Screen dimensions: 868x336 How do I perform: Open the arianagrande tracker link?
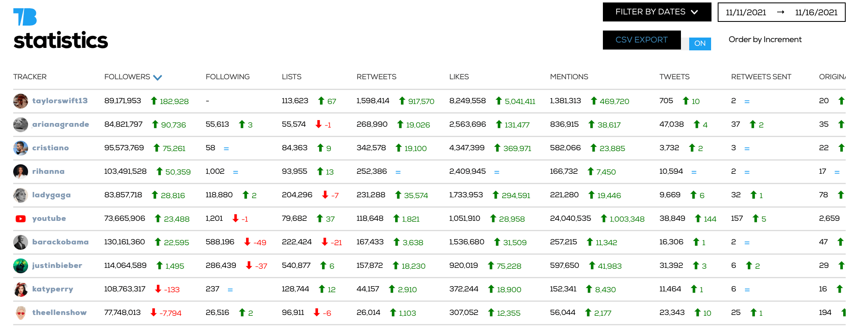tap(61, 124)
